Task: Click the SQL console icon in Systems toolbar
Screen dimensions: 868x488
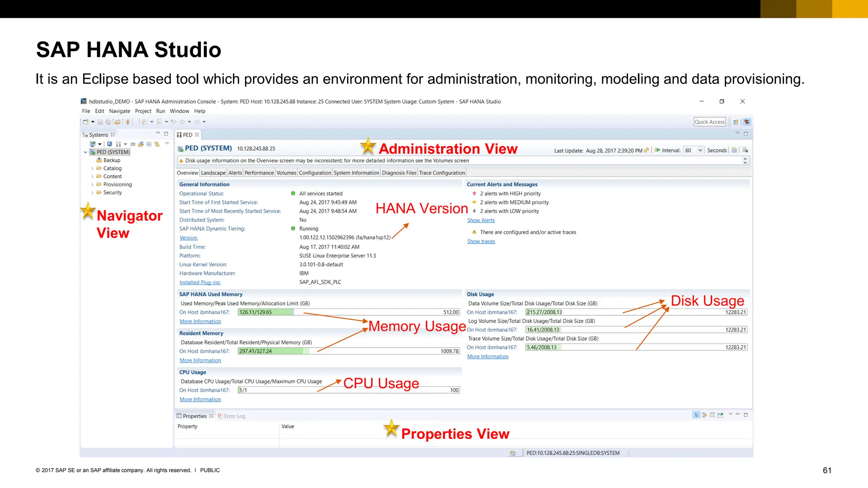Action: click(x=133, y=144)
